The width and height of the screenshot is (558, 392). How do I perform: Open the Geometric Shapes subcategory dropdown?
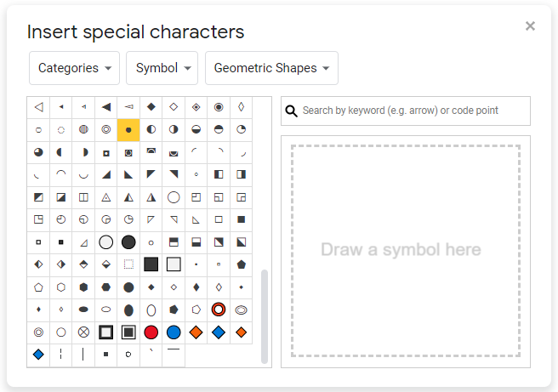(x=271, y=68)
